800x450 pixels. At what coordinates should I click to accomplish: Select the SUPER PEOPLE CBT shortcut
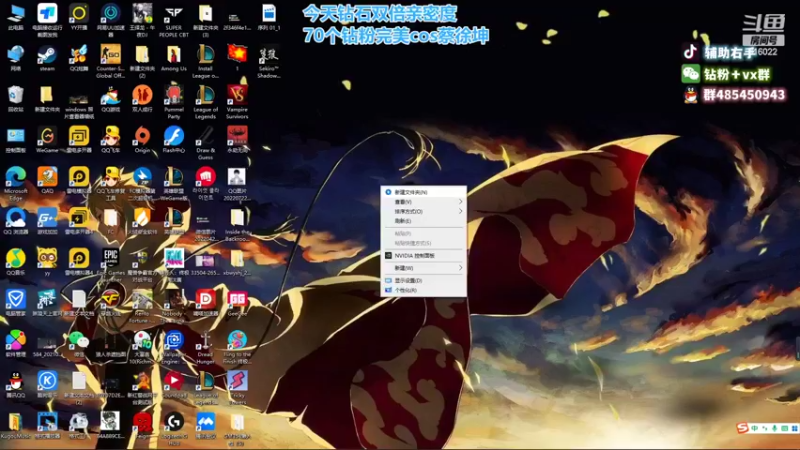coord(173,20)
